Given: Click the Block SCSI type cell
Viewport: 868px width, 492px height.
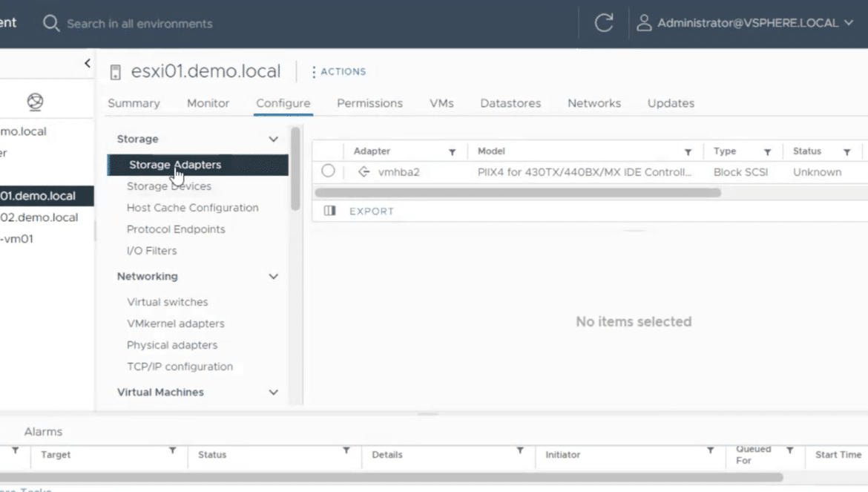Looking at the screenshot, I should (x=740, y=172).
